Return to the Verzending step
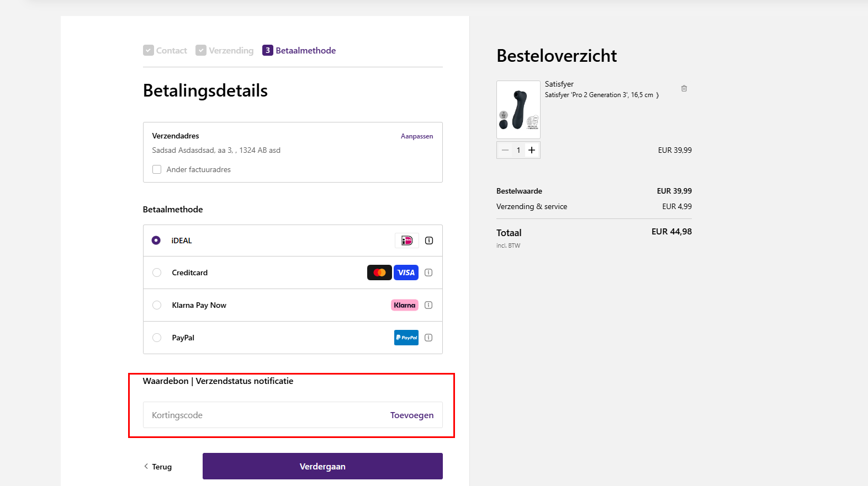 (225, 50)
